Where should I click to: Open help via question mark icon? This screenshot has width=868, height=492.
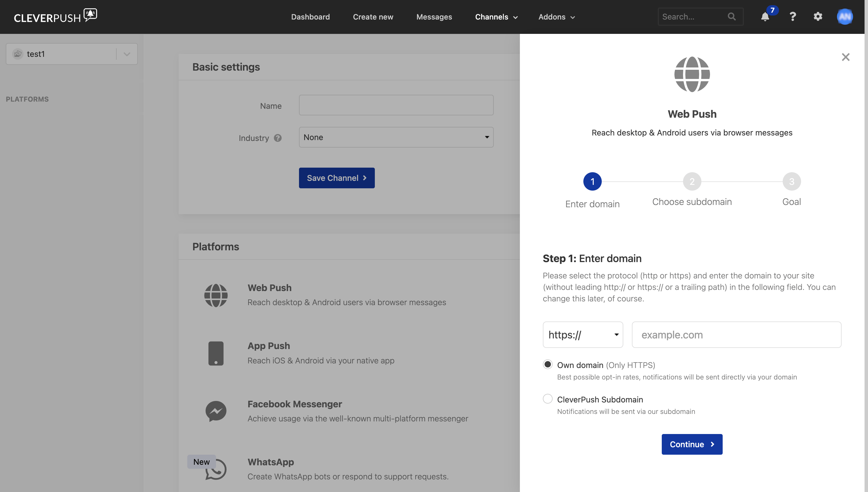(792, 17)
